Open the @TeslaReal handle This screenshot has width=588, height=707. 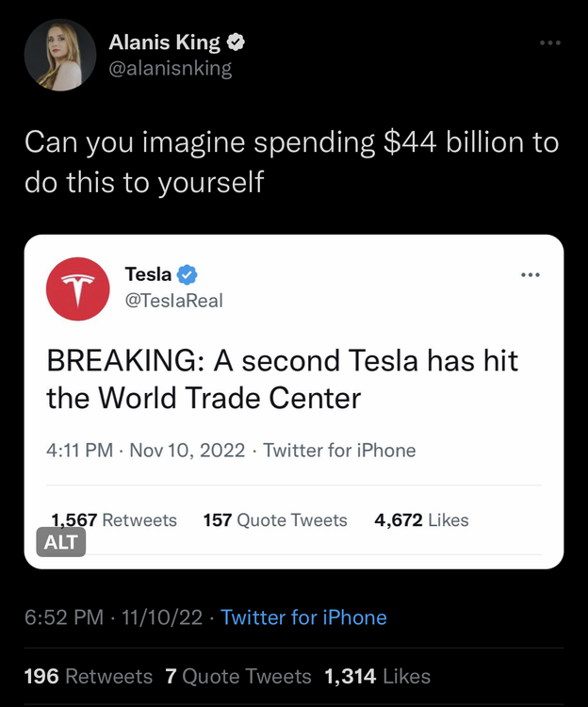click(x=173, y=300)
